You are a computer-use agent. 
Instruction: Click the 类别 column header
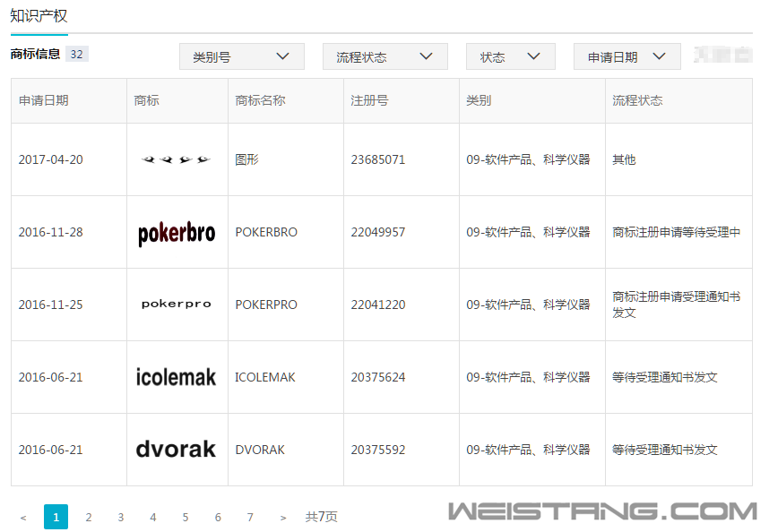click(479, 100)
